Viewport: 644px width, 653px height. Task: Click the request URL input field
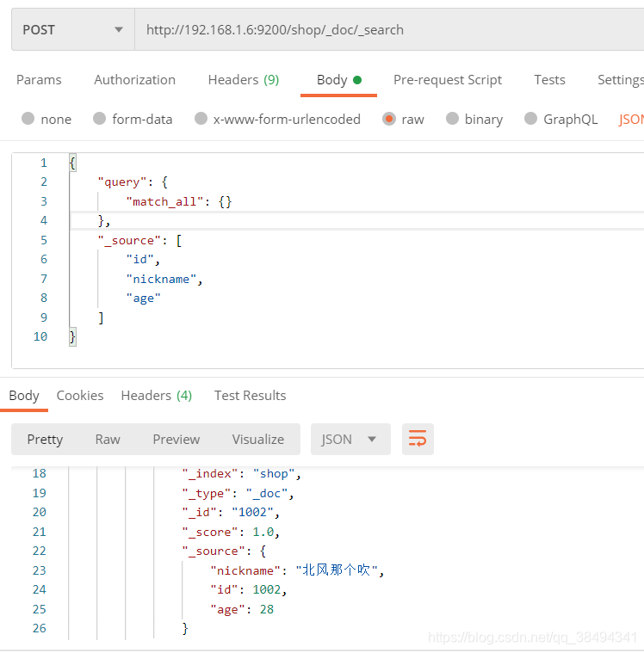(x=387, y=30)
